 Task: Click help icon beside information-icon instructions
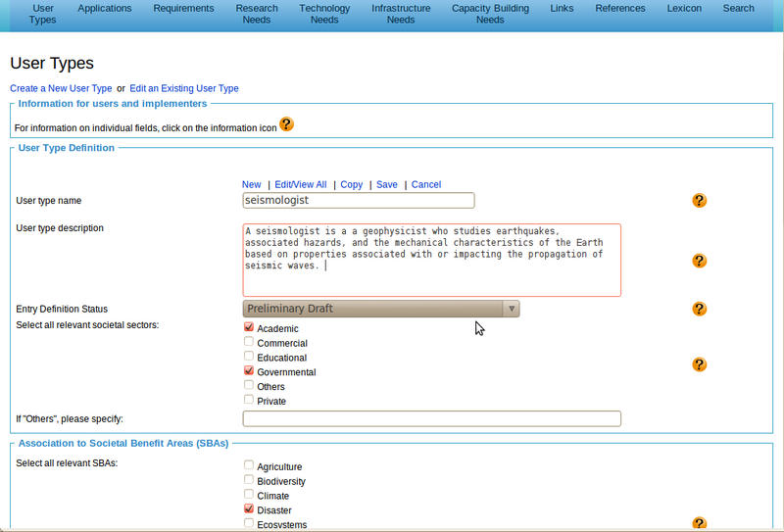pos(286,124)
